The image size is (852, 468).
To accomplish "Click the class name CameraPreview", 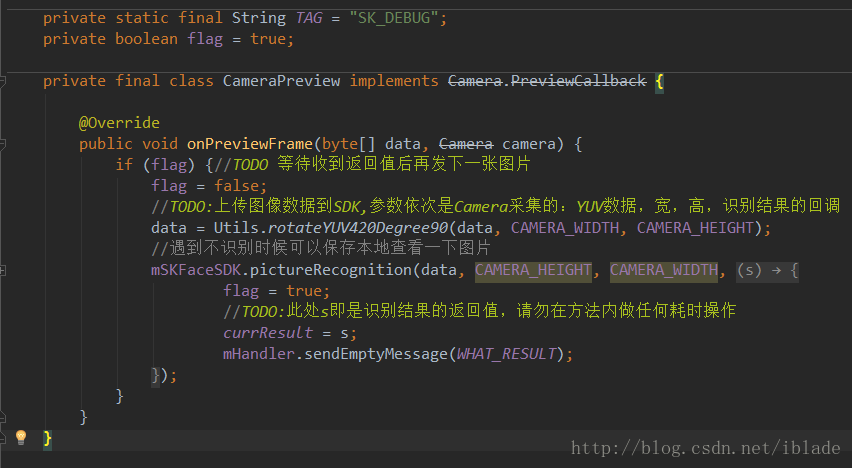I will point(281,81).
